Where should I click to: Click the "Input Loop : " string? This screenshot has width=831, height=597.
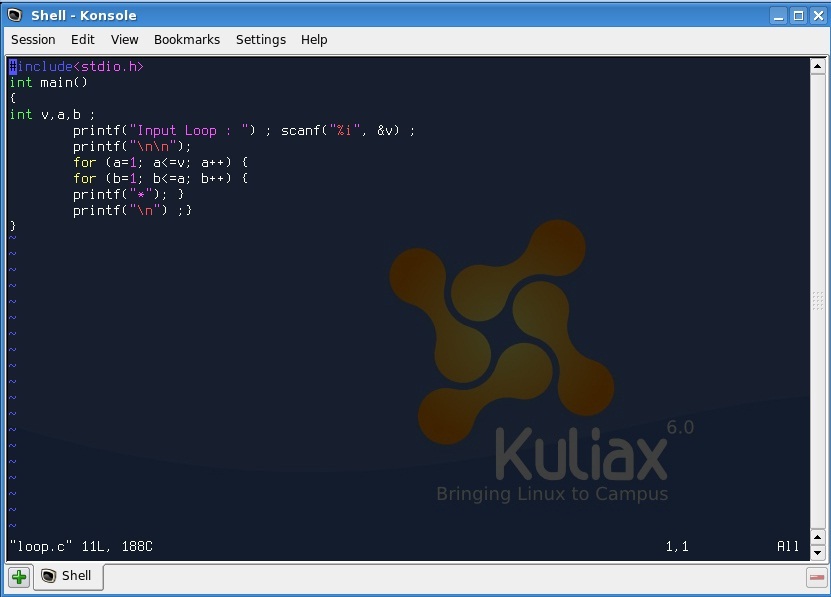pyautogui.click(x=189, y=130)
